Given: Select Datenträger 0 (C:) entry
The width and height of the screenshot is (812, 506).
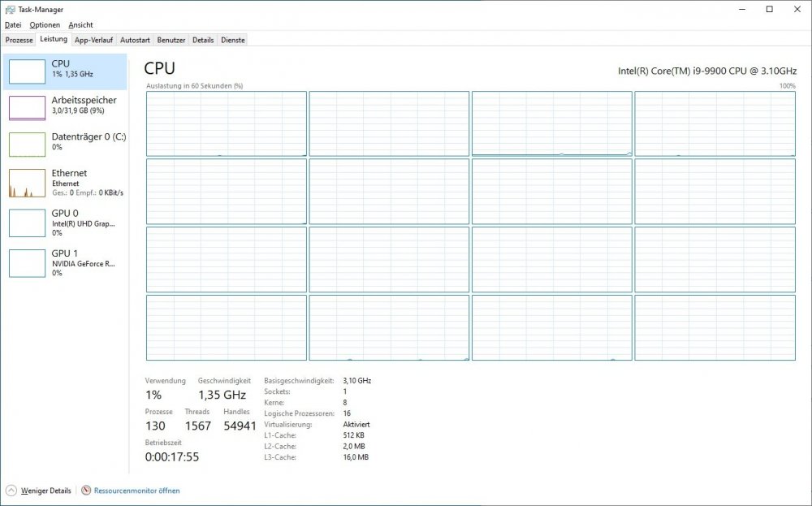Looking at the screenshot, I should [65, 144].
